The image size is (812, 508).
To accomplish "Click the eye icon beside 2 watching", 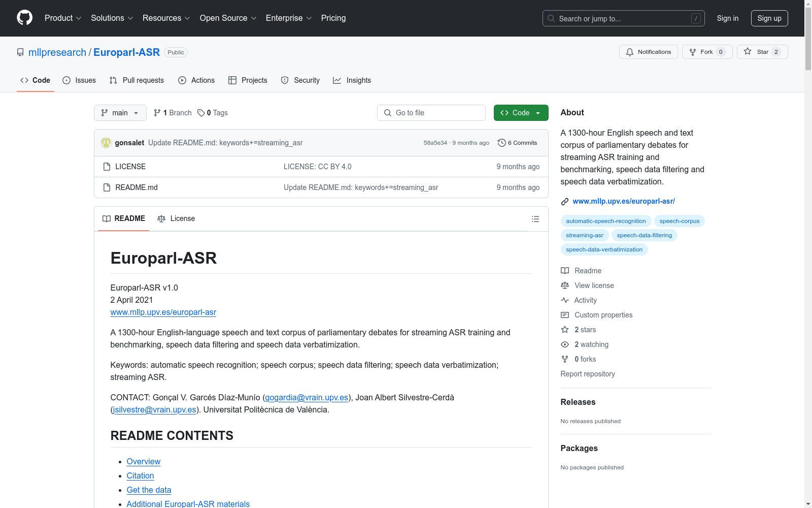I will (565, 344).
